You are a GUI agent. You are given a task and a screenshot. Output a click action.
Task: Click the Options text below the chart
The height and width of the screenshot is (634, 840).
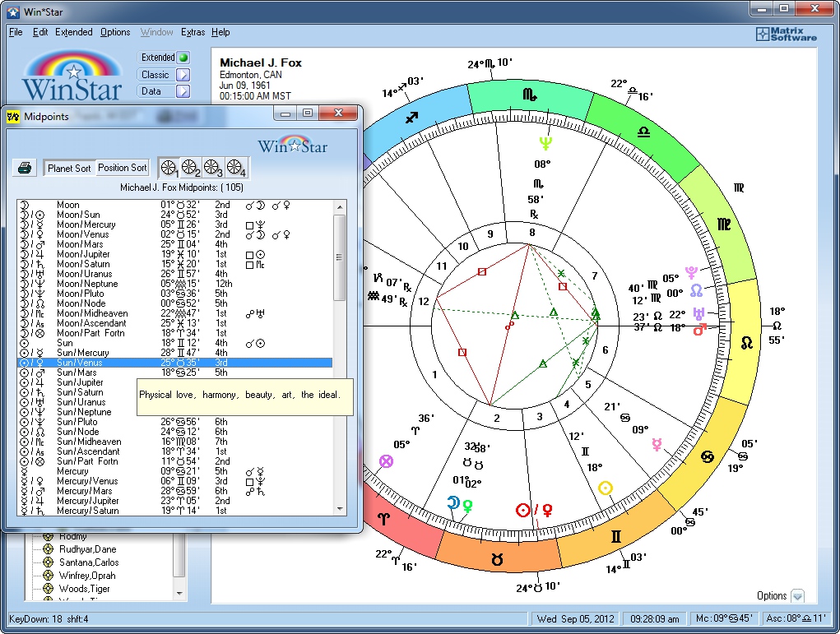772,595
